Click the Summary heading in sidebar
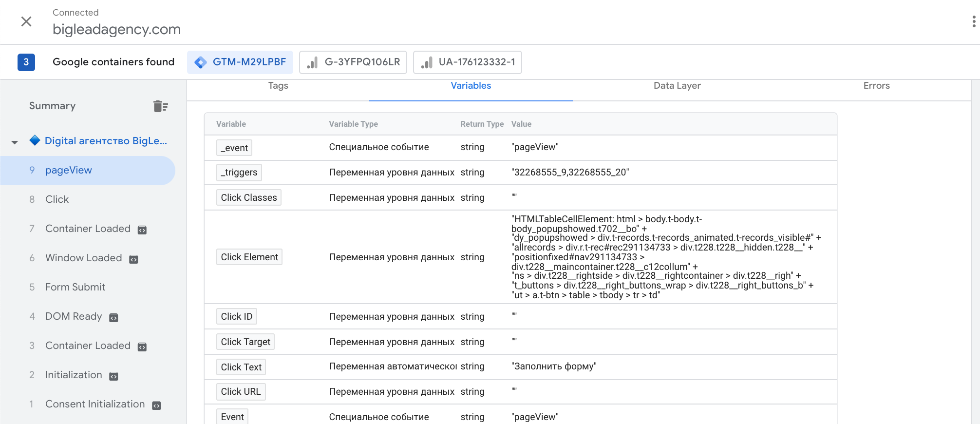The width and height of the screenshot is (980, 424). pos(52,106)
